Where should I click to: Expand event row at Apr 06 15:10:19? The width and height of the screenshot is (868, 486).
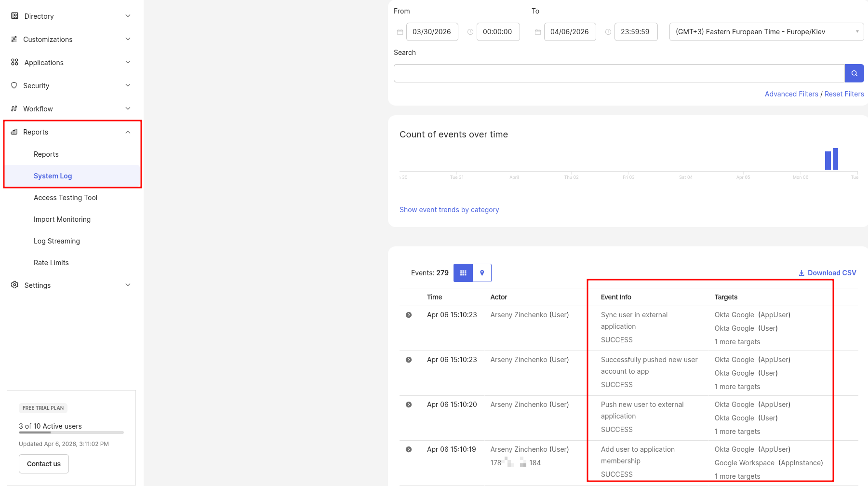tap(409, 449)
